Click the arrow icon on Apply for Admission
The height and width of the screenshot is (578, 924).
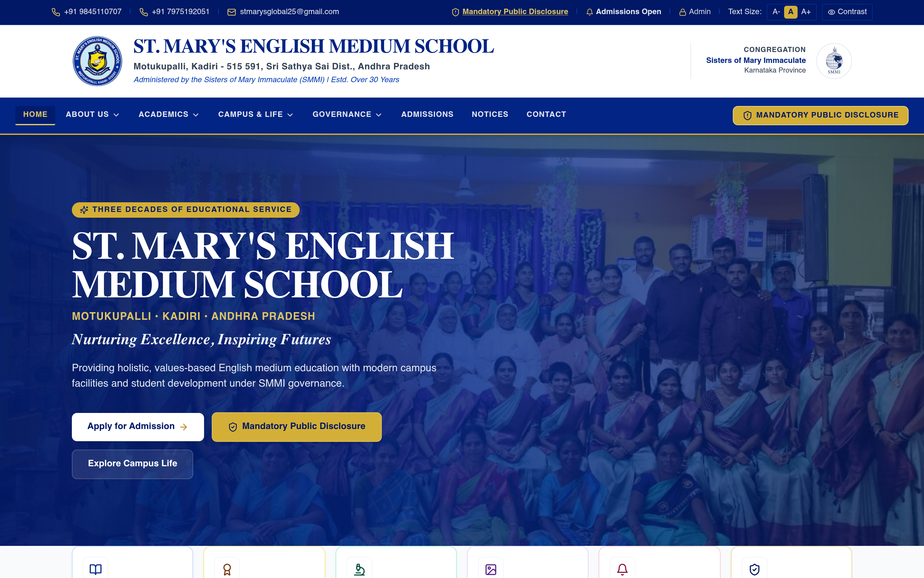tap(184, 427)
